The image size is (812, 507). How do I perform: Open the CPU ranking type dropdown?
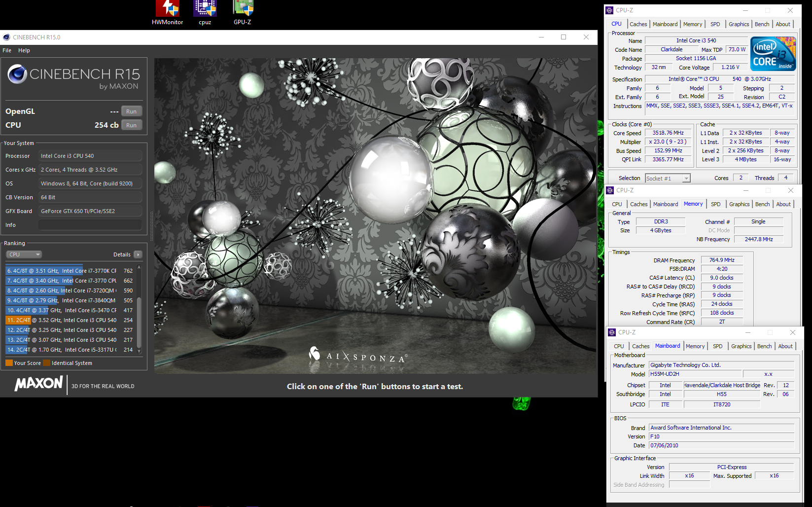click(24, 254)
